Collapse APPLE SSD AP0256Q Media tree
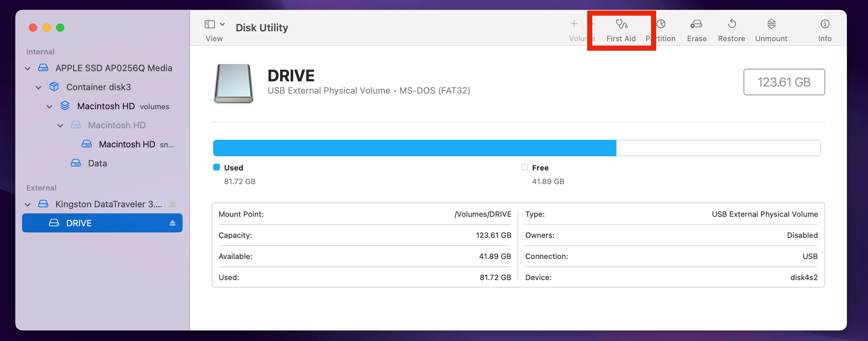The image size is (868, 341). point(28,68)
